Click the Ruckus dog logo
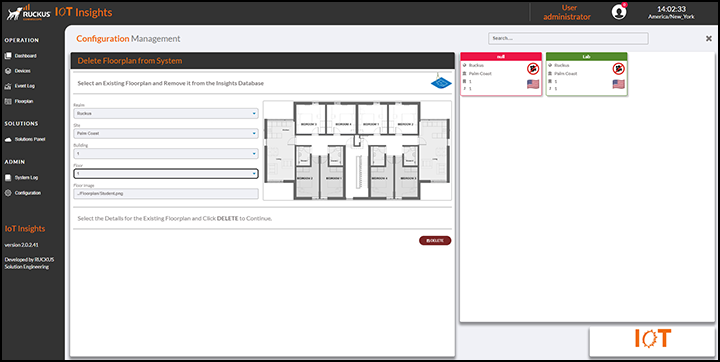 pos(15,13)
